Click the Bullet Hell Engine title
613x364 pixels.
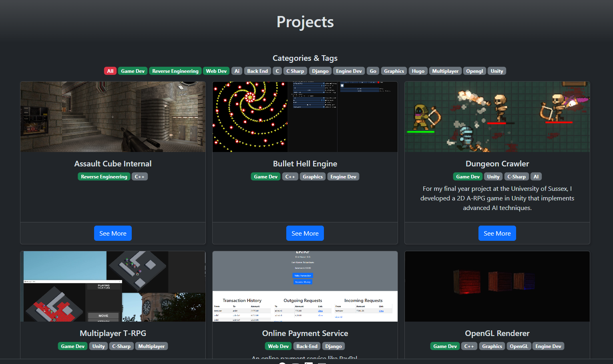305,164
